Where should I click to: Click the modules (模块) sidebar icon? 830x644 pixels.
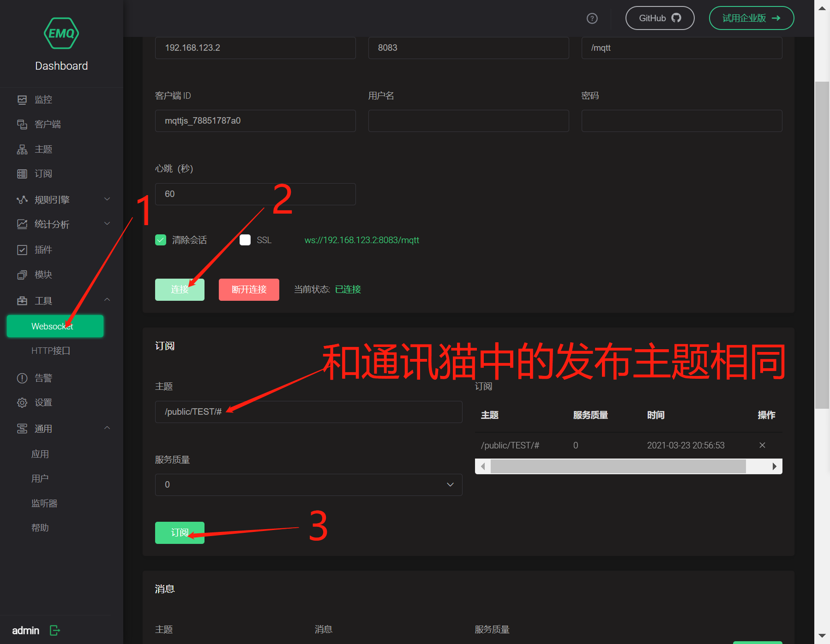click(x=22, y=275)
